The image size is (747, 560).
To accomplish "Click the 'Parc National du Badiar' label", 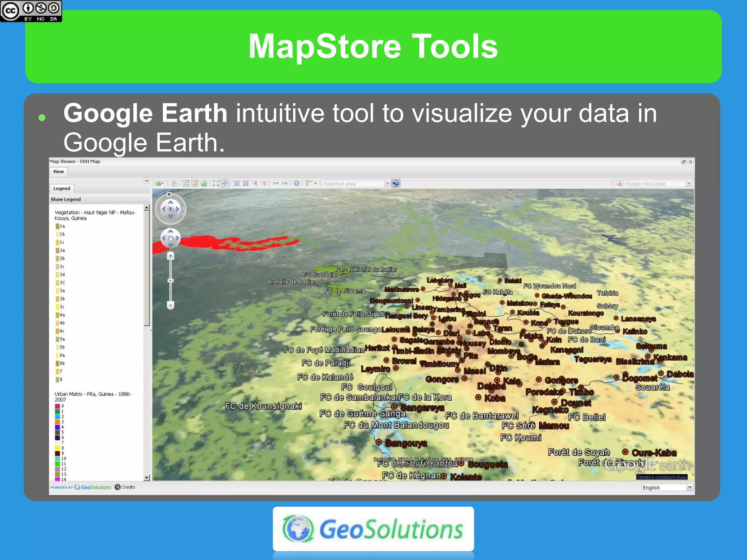I will 366,269.
